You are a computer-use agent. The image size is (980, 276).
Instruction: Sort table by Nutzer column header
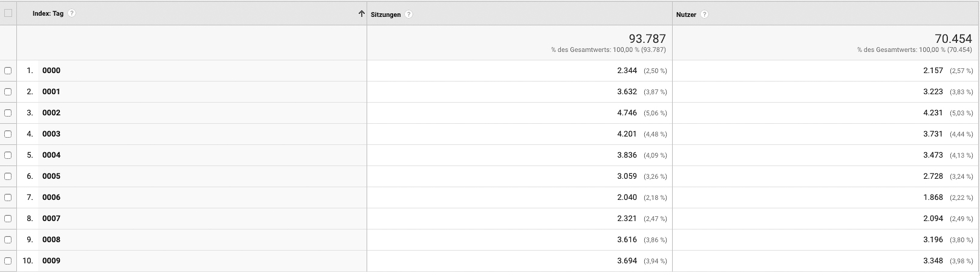686,14
